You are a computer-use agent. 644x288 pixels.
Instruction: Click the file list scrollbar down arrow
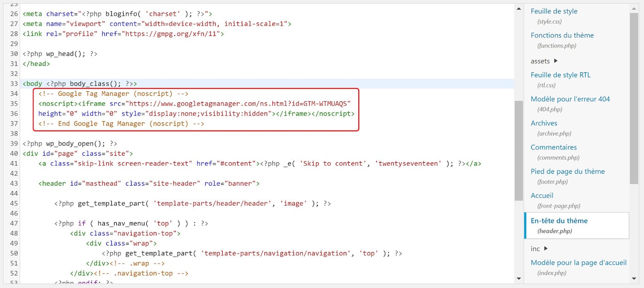[634, 279]
